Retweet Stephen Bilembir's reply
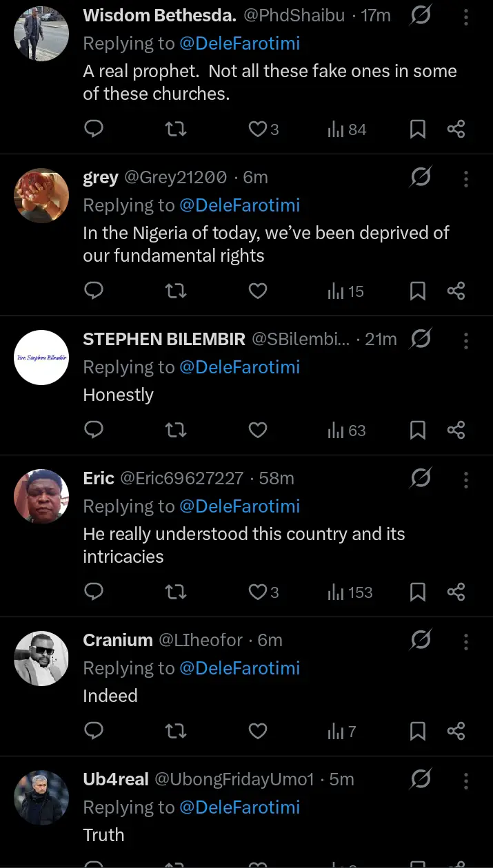Viewport: 493px width, 868px height. click(x=176, y=431)
